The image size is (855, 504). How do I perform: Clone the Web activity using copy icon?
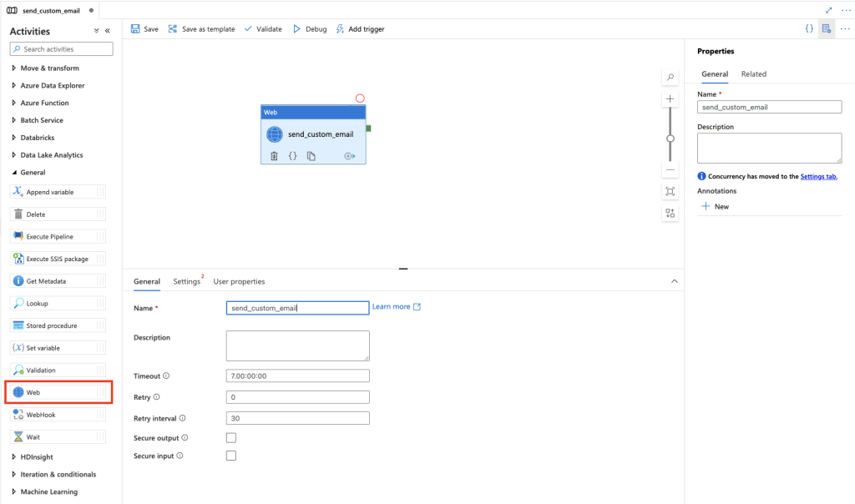click(311, 156)
